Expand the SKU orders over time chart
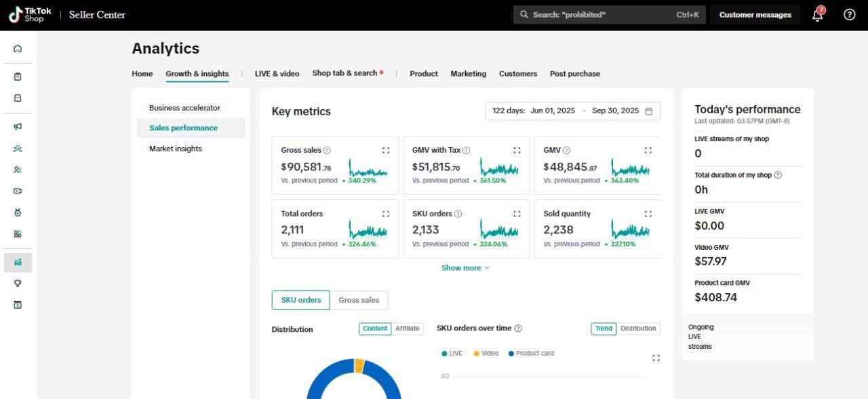Screen dimensions: 868x399 click(656, 358)
